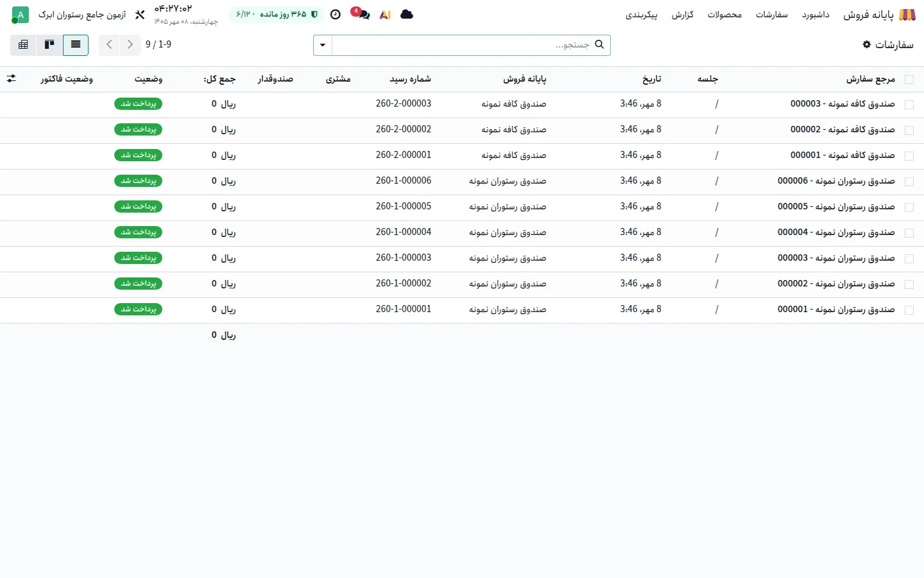Sort by the مرجع سفارش column header

point(871,79)
